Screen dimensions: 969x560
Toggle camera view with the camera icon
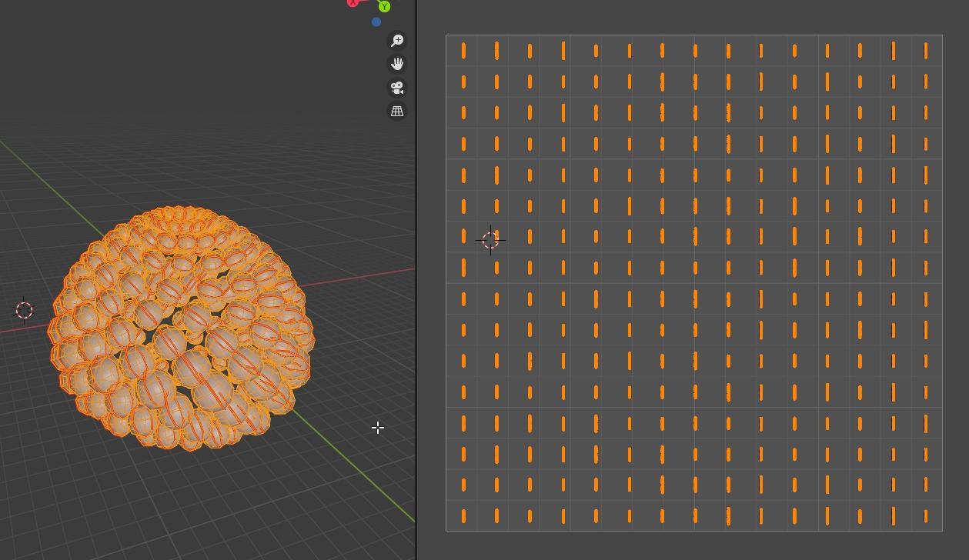click(397, 88)
